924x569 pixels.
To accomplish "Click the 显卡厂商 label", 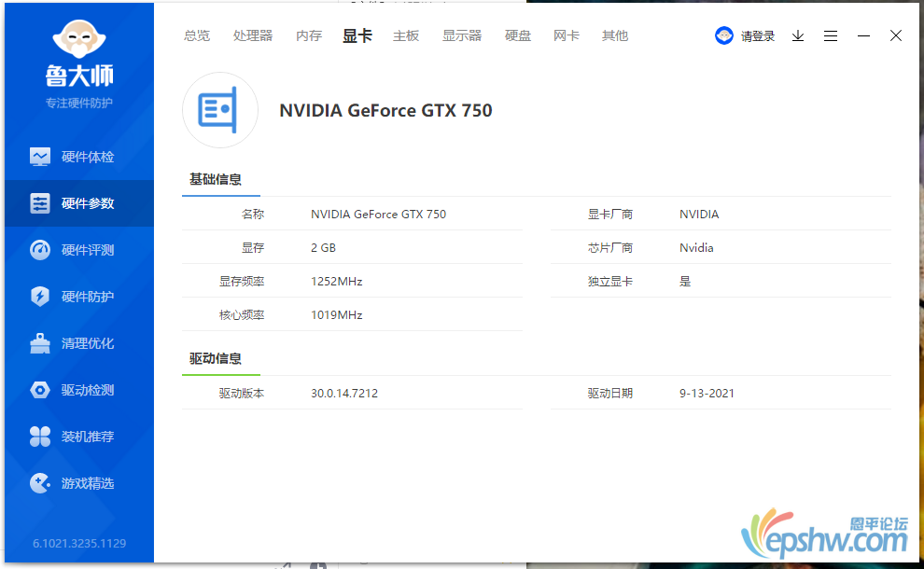I will pyautogui.click(x=609, y=215).
